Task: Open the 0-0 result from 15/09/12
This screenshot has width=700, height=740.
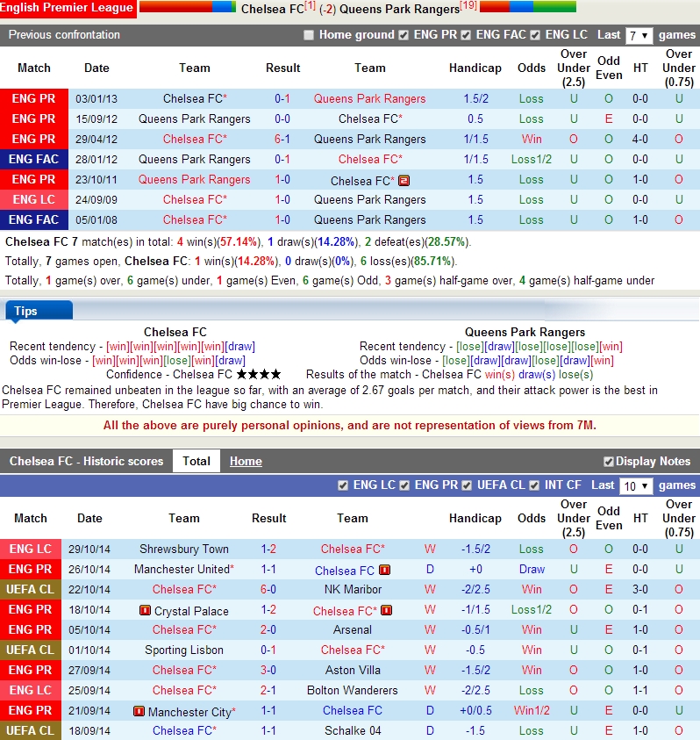Action: 282,119
